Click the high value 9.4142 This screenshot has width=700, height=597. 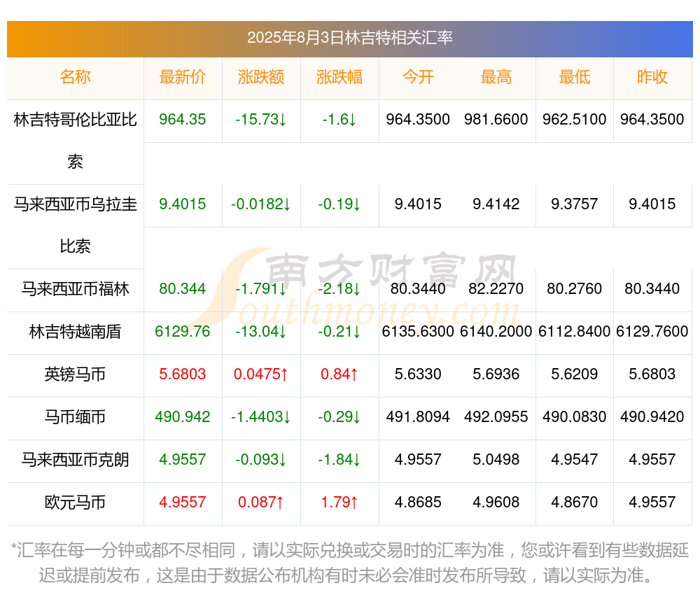tap(496, 204)
